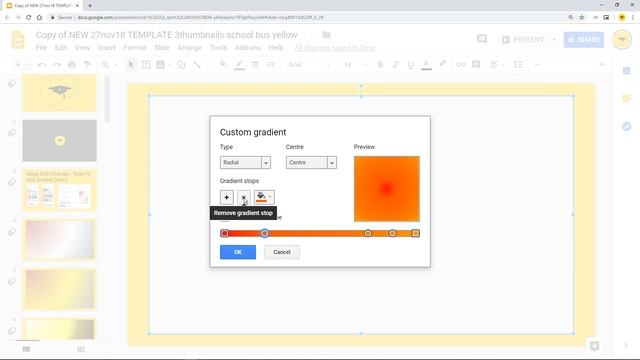
Task: Select the first red gradient stop
Action: point(224,233)
